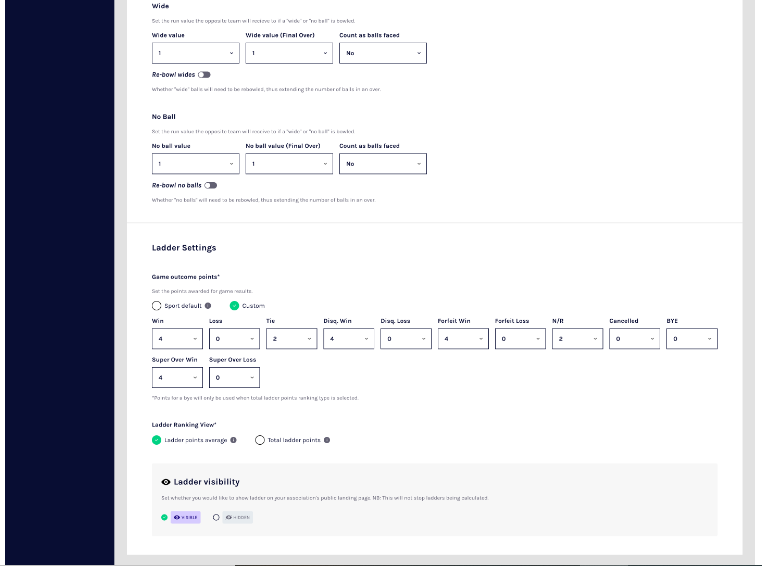Viewport: 762px width, 566px height.
Task: Open the Wide value dropdown
Action: click(195, 53)
